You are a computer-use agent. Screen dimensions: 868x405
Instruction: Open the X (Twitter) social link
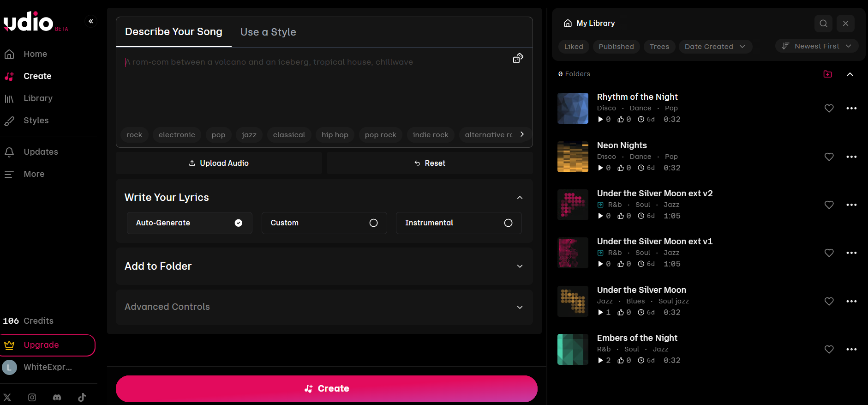click(x=7, y=397)
